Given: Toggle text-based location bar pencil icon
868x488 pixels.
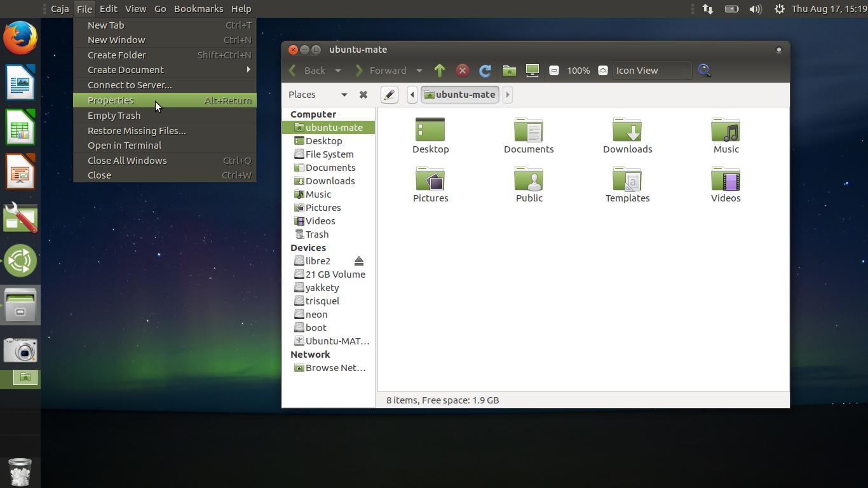Looking at the screenshot, I should pos(390,95).
